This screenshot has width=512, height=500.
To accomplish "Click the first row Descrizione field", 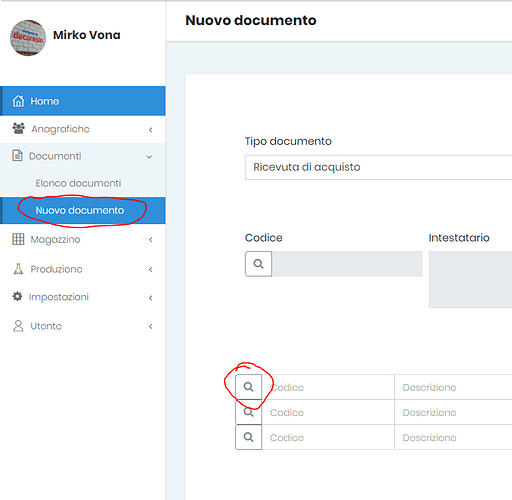I will 453,387.
